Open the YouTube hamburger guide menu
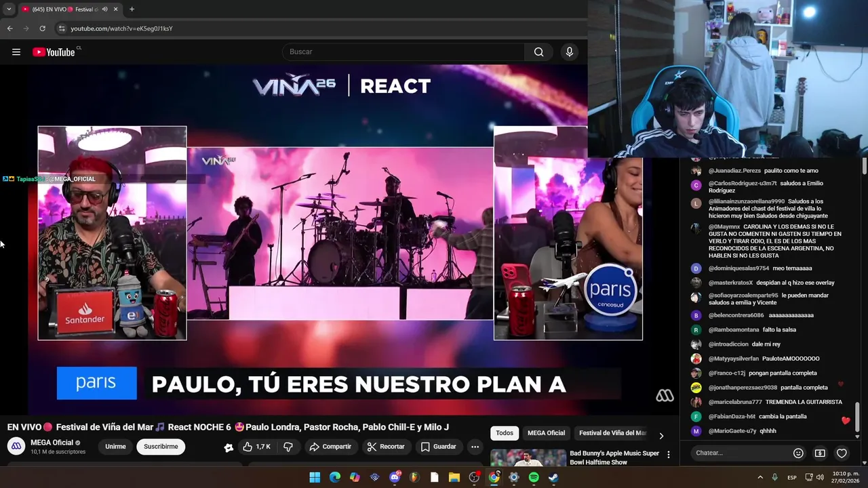 click(16, 52)
